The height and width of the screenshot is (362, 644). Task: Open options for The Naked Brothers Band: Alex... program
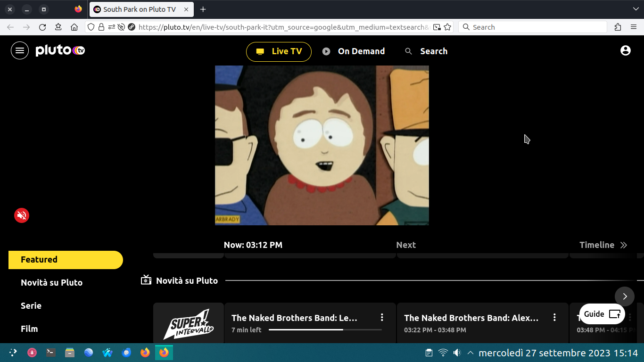[555, 318]
